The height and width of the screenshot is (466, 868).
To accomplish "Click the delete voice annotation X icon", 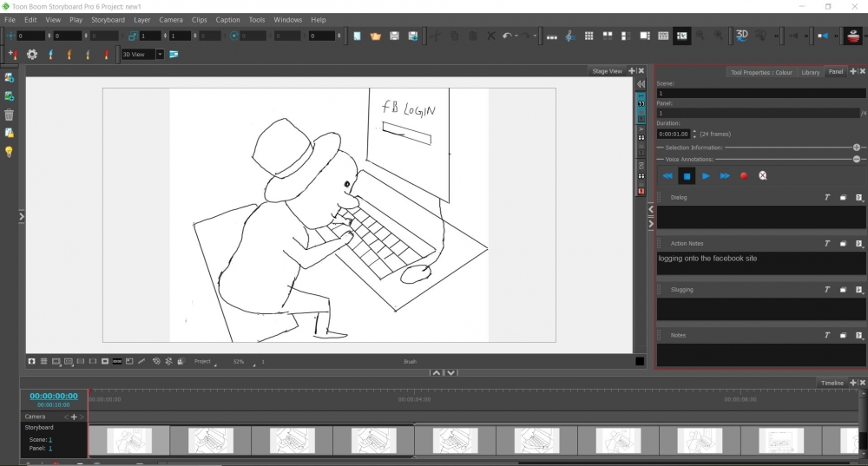I will click(x=763, y=175).
